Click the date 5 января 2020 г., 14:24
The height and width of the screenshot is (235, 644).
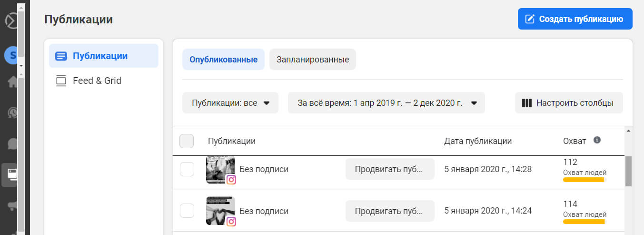click(x=488, y=211)
